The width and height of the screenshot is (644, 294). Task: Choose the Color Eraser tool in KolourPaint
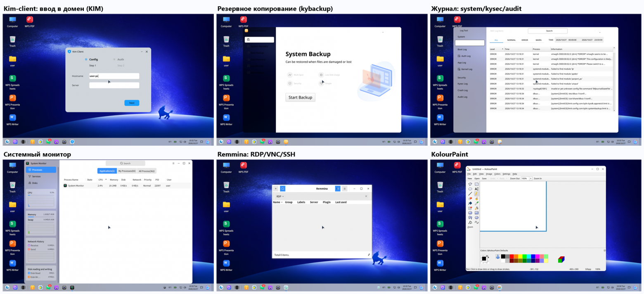pos(470,208)
